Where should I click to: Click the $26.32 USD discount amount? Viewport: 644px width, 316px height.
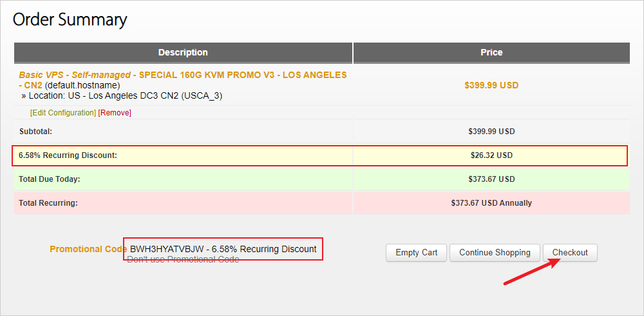pyautogui.click(x=491, y=155)
